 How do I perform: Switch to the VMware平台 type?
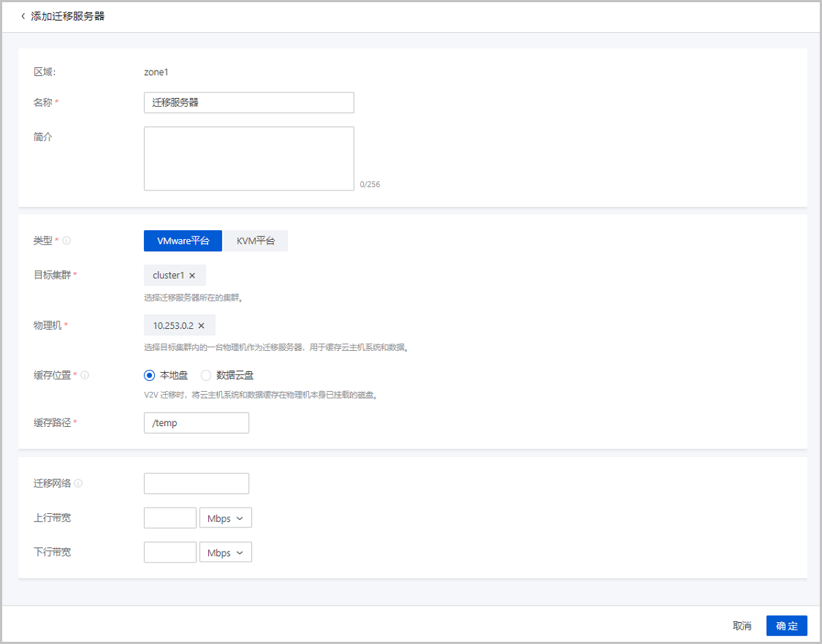pos(183,241)
